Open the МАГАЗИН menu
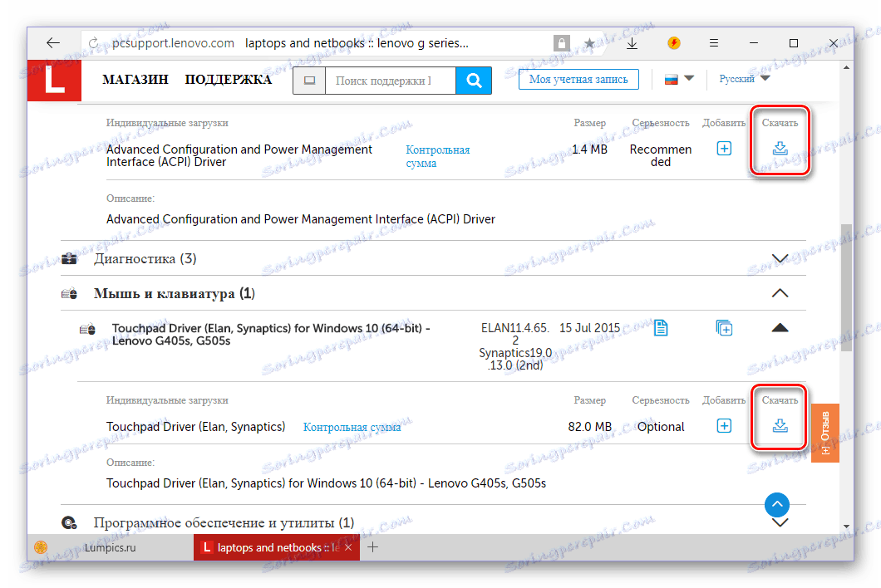881x588 pixels. 135,79
